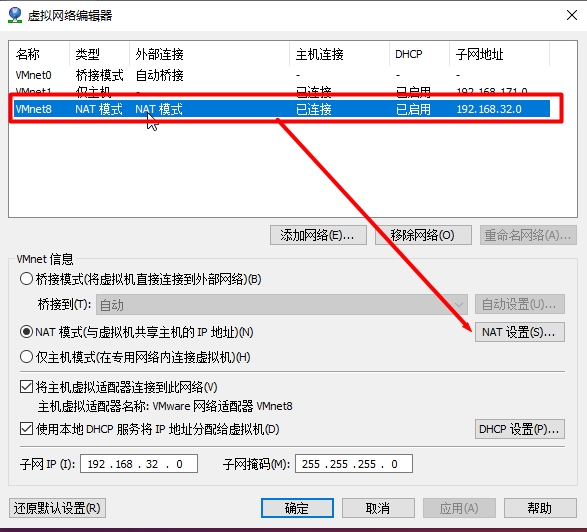Click the 应用(A) button

[459, 508]
